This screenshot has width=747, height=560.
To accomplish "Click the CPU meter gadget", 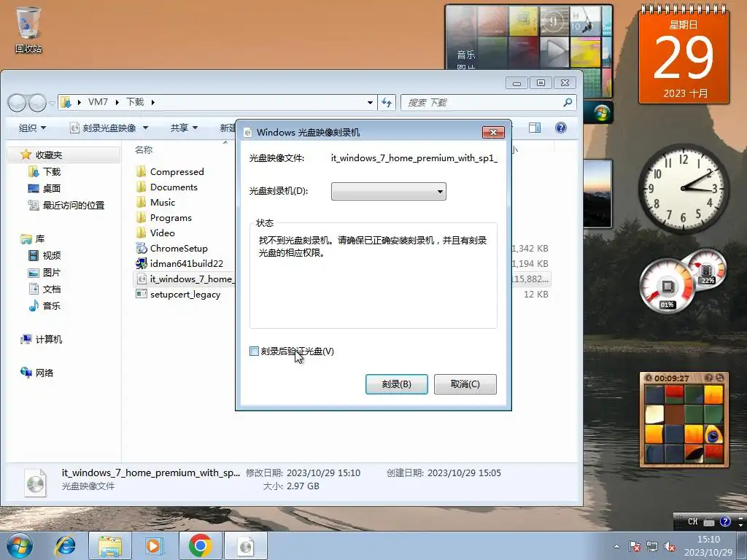I will coord(667,286).
